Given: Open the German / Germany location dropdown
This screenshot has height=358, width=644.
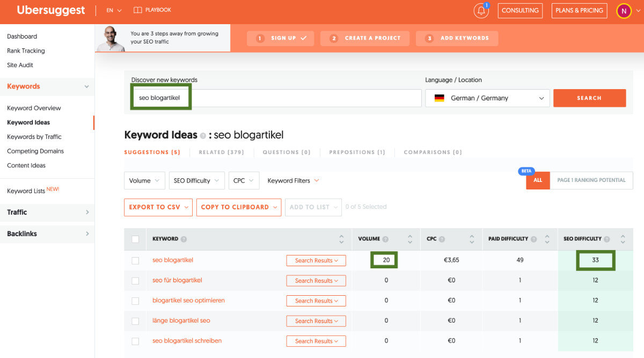Looking at the screenshot, I should point(487,98).
